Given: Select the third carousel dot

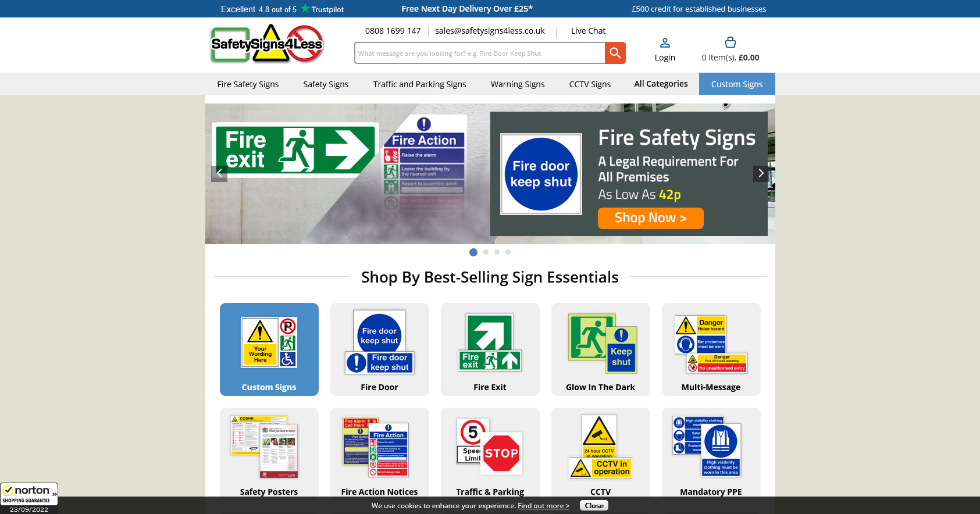Looking at the screenshot, I should 497,252.
